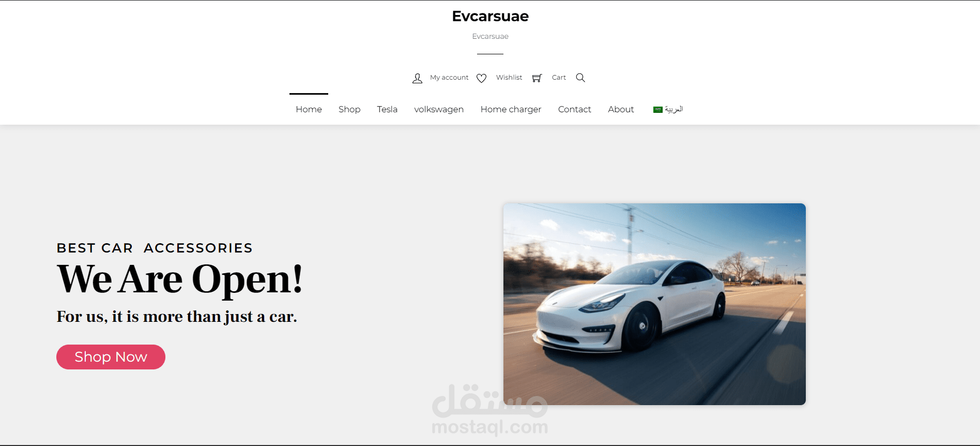Open search with the magnifier icon
This screenshot has width=980, height=446.
tap(580, 78)
